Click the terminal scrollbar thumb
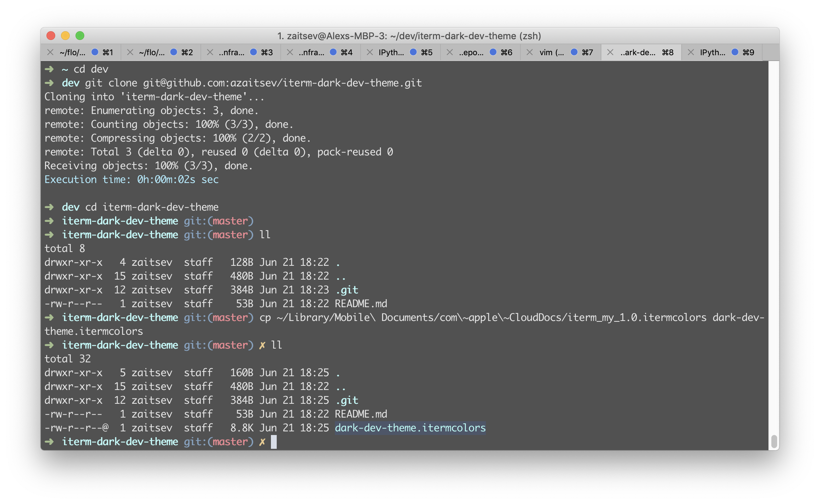The image size is (820, 504). (x=774, y=441)
